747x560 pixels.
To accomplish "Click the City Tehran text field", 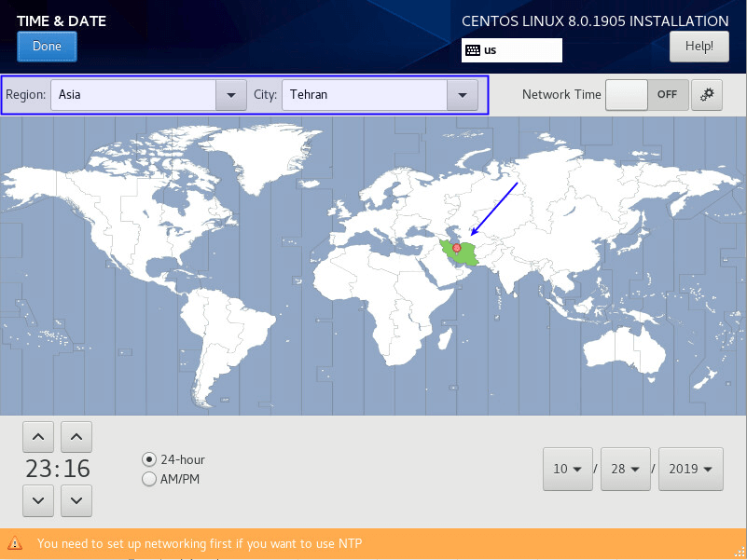I will point(365,95).
